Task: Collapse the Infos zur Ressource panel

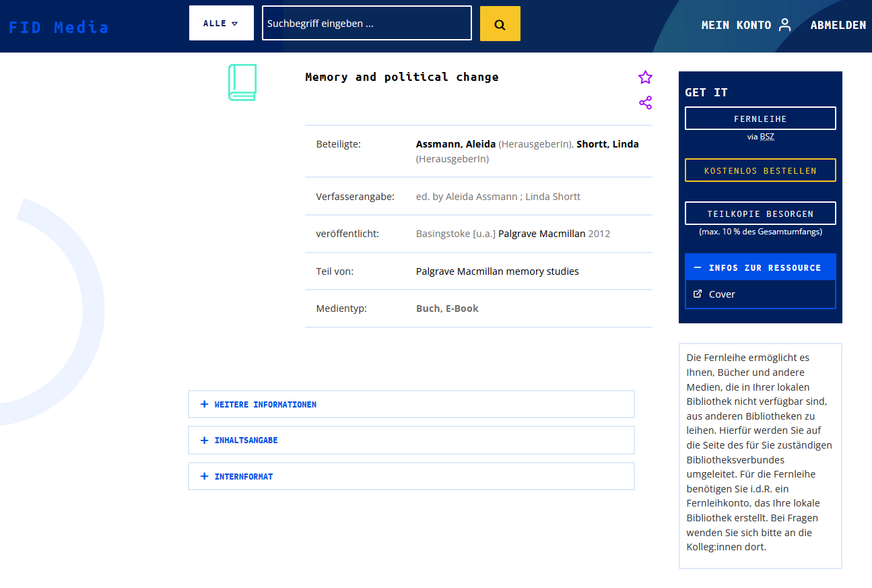Action: [x=760, y=267]
